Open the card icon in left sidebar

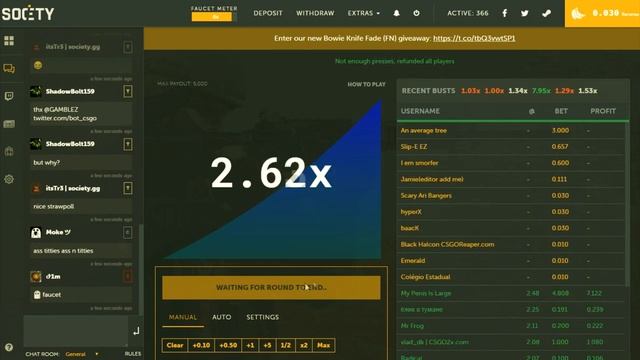[9, 124]
